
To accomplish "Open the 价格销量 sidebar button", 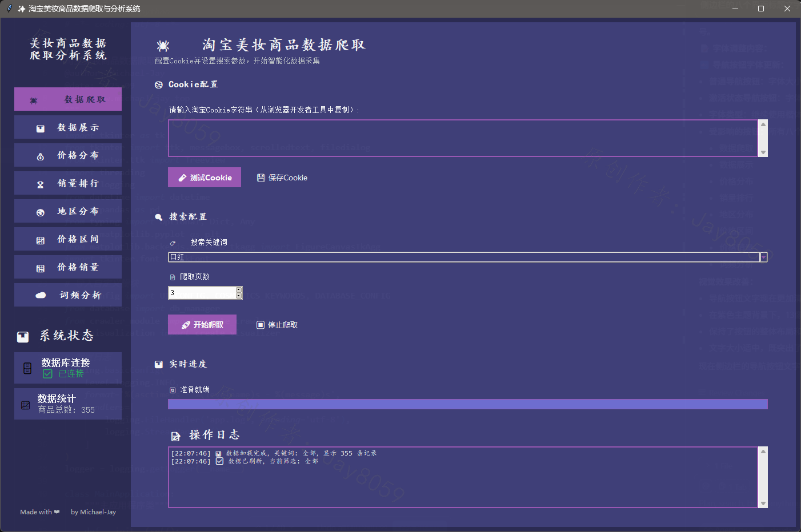I will [x=68, y=267].
